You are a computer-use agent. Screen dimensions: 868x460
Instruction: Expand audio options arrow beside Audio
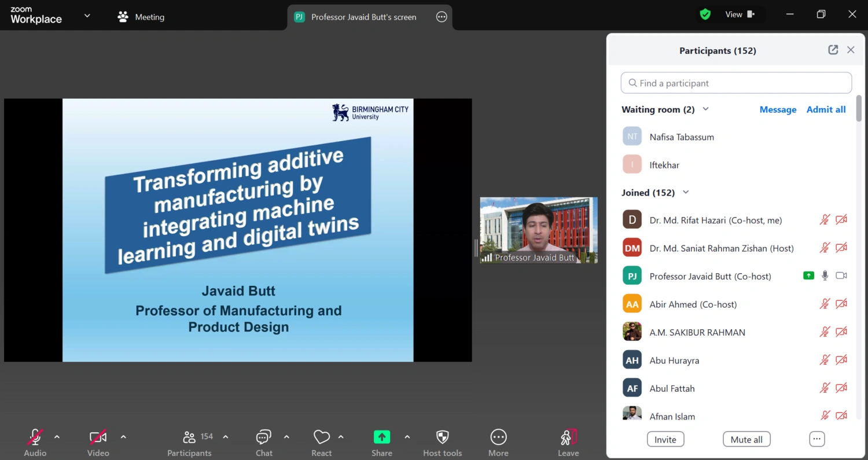(57, 437)
